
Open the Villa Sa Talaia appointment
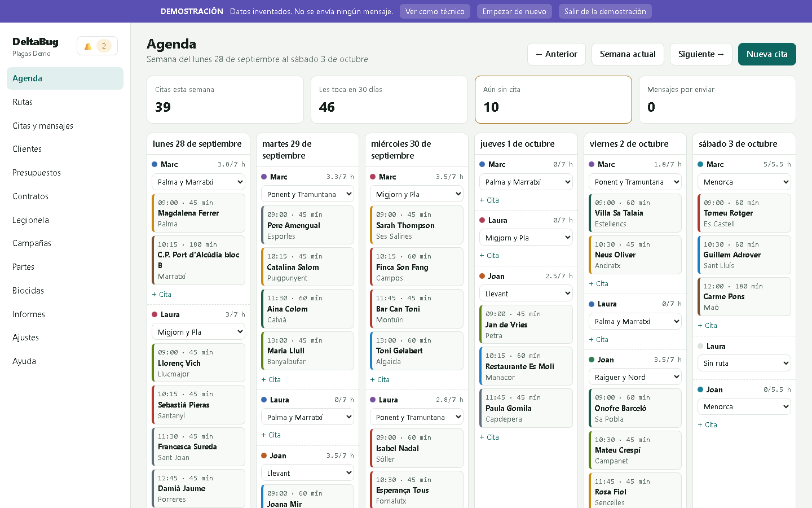click(x=635, y=213)
